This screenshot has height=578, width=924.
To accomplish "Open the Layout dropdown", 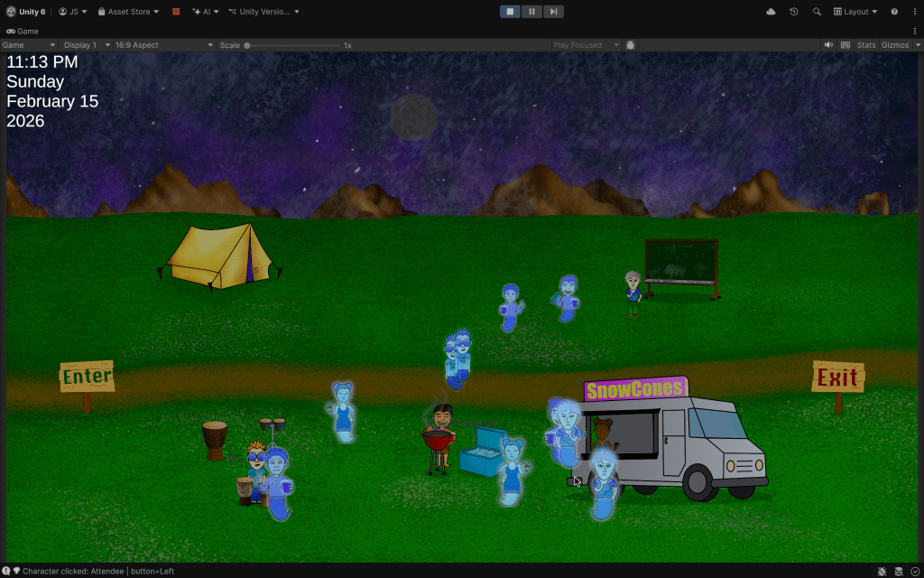I will point(855,12).
